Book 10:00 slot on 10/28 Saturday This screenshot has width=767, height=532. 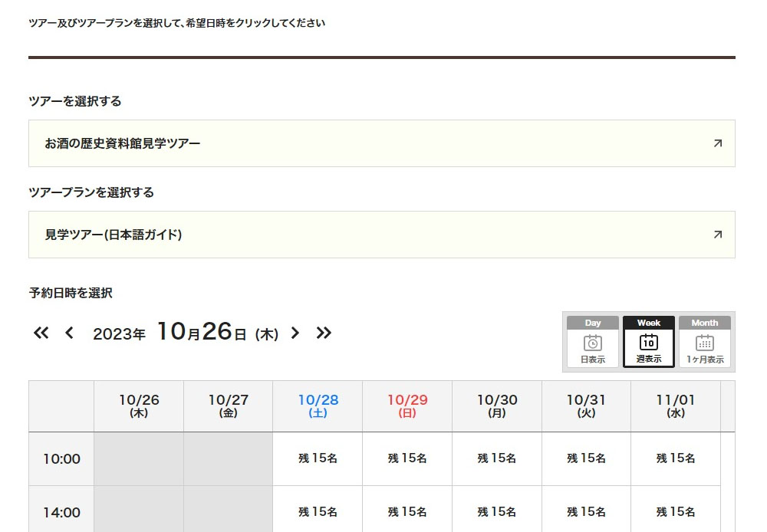(318, 458)
